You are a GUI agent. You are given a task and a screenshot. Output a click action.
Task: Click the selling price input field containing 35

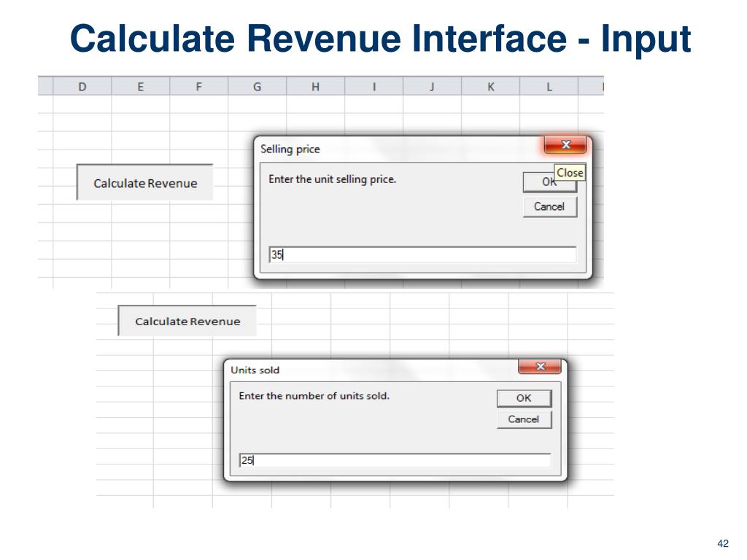pos(422,254)
